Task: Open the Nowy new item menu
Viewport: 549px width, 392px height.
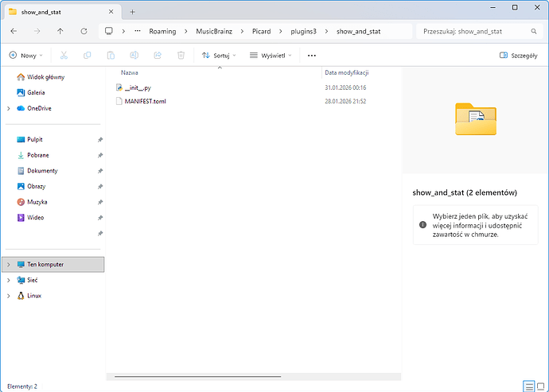Action: point(26,56)
